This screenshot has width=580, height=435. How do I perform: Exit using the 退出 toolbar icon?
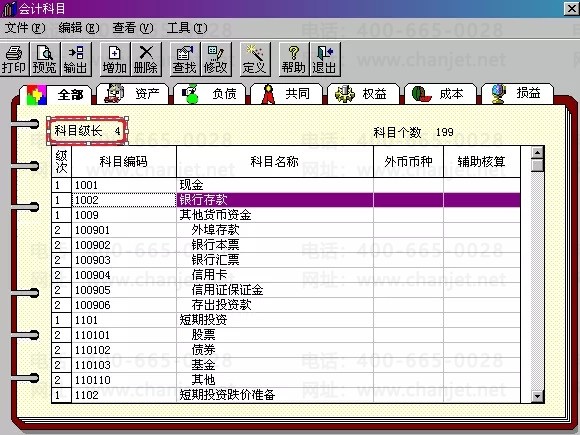point(325,60)
